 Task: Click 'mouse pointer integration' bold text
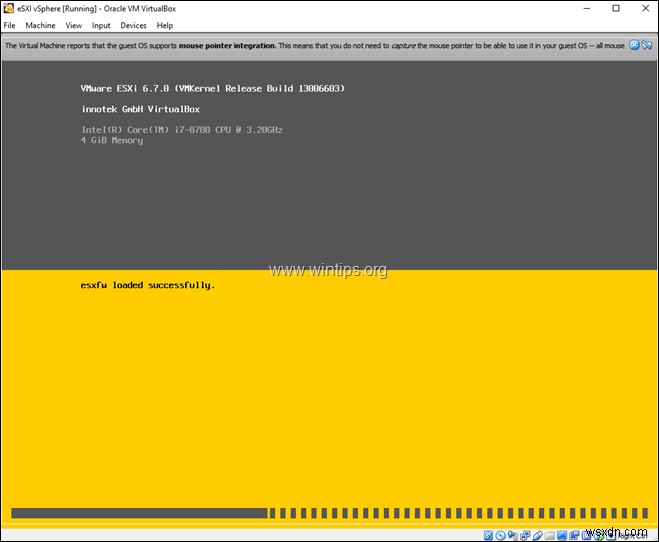click(227, 45)
